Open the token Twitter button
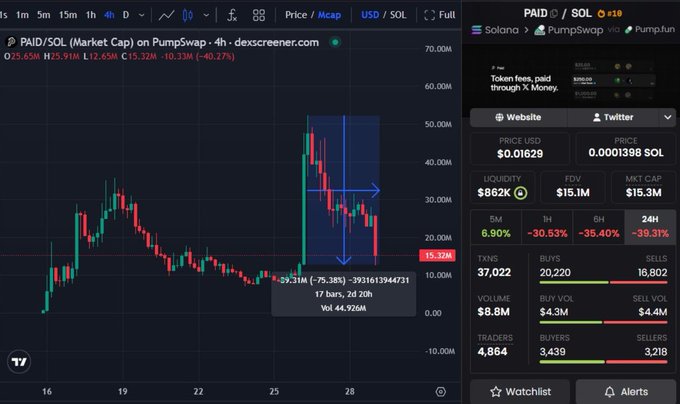The height and width of the screenshot is (404, 680). pos(613,117)
